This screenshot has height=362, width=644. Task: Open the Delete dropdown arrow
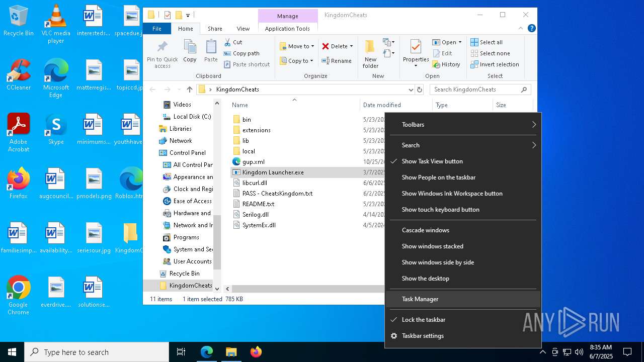[351, 46]
